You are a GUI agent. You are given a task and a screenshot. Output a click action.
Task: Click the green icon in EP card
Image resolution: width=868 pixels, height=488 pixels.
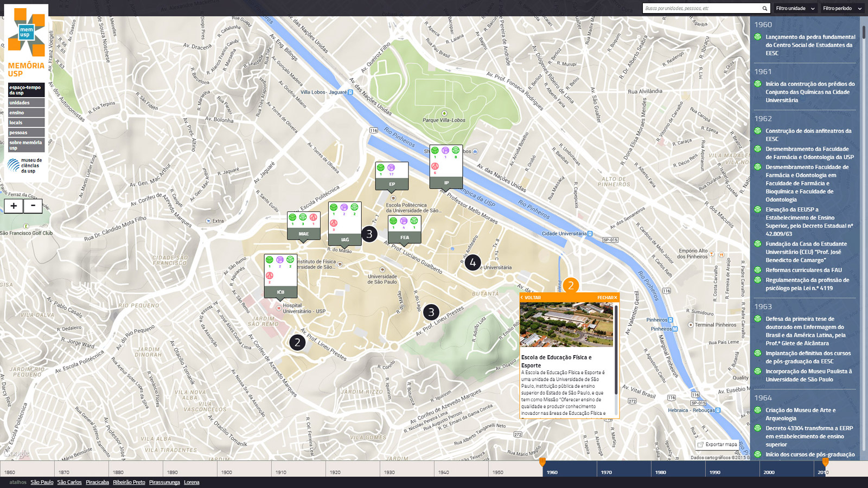pyautogui.click(x=381, y=168)
